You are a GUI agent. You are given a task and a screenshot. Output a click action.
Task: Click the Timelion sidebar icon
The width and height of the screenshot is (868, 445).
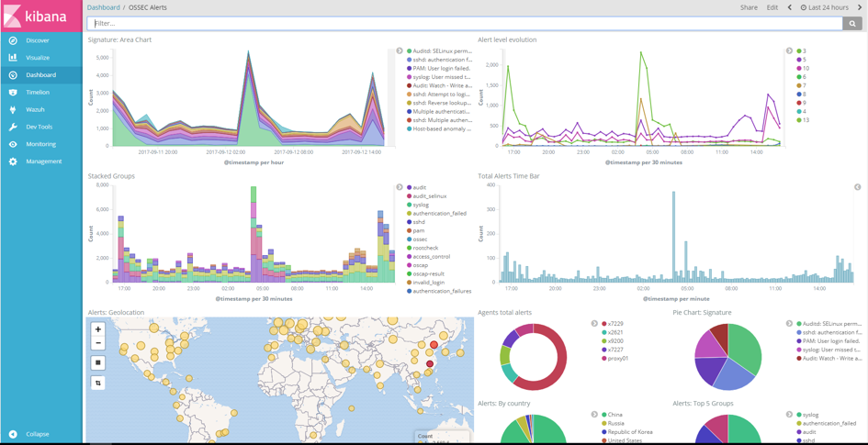[x=13, y=93]
